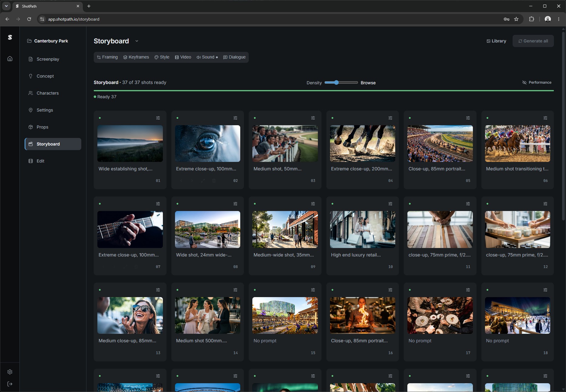Open settings sliders icon on shot 01 card
Viewport: 566px width, 392px height.
click(158, 118)
